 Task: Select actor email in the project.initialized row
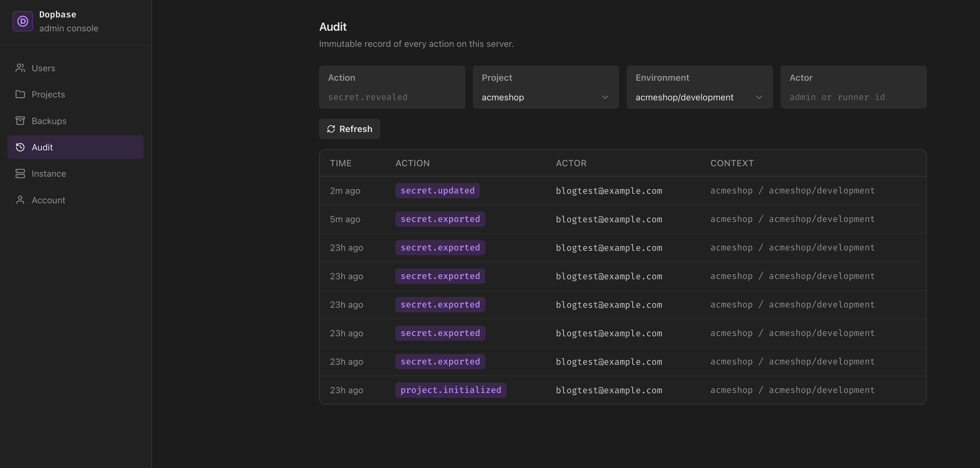pyautogui.click(x=609, y=390)
